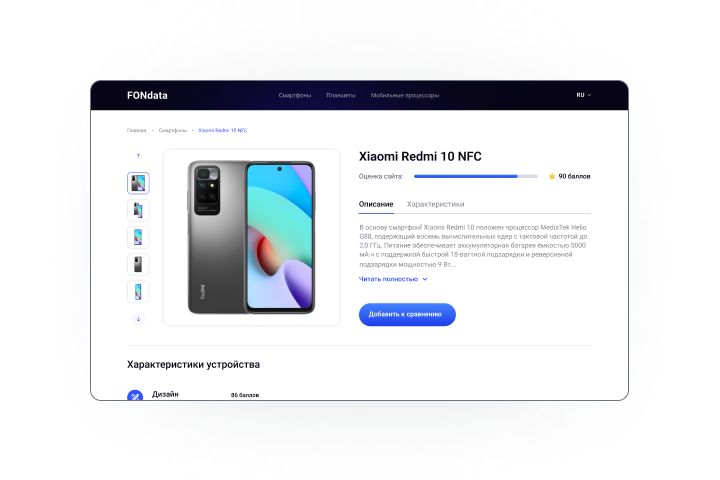
Task: Click the yellow star rating icon
Action: coord(552,176)
